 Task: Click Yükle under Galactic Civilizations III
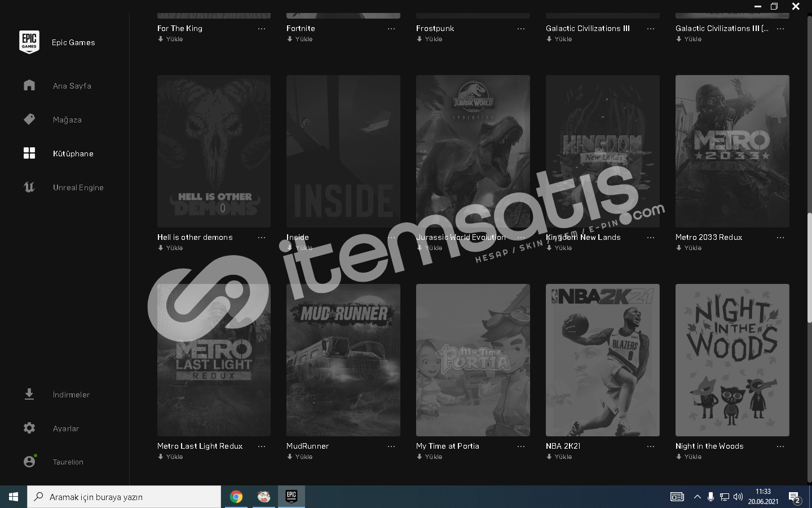click(x=559, y=39)
